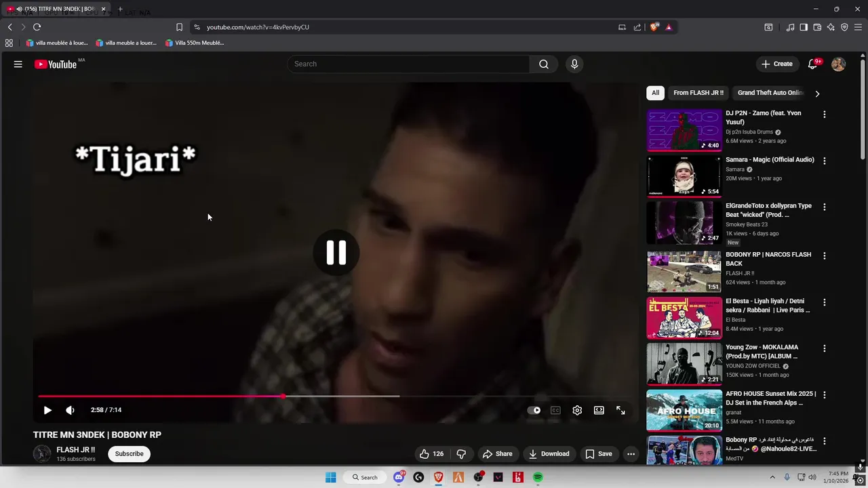Open the Brave Shields lion icon
Screen dimensions: 868x488
(x=654, y=27)
